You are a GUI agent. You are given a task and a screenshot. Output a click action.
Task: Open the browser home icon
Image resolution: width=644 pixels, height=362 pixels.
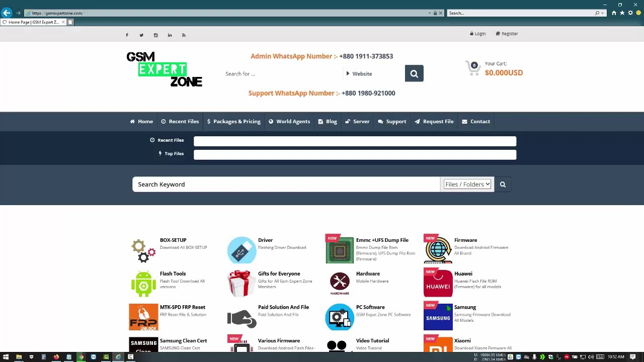[x=614, y=13]
